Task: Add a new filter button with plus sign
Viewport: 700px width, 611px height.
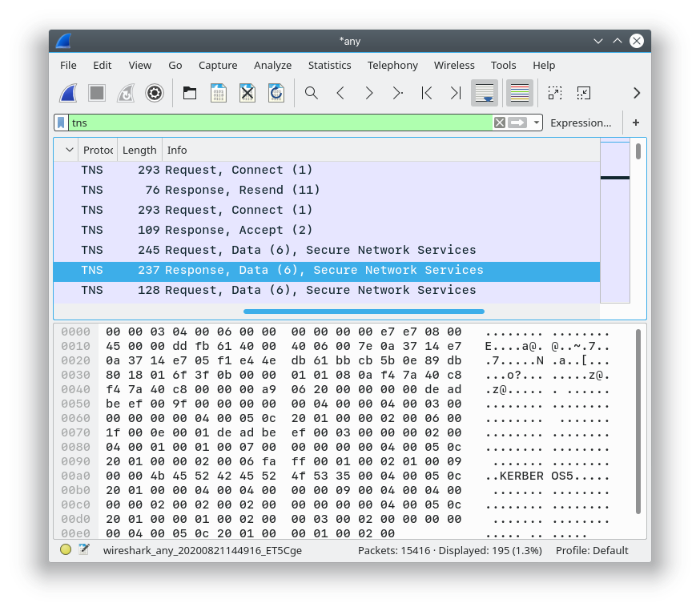Action: (634, 123)
